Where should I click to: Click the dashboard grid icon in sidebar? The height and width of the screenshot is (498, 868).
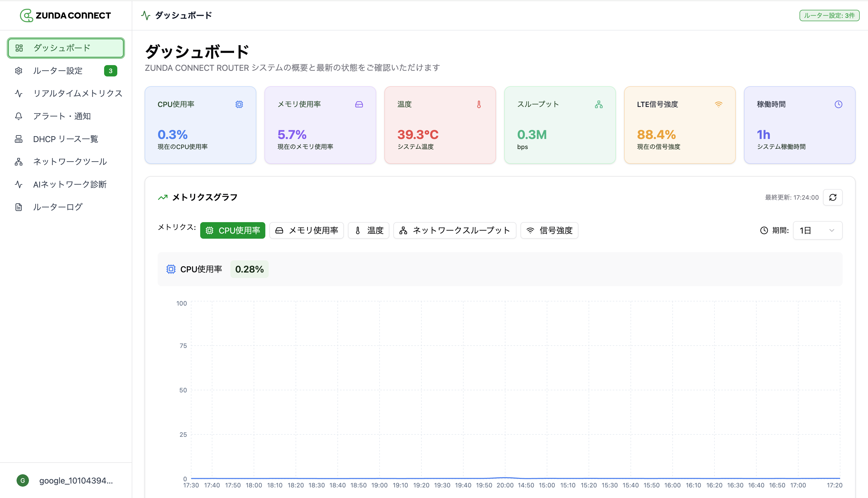point(19,48)
